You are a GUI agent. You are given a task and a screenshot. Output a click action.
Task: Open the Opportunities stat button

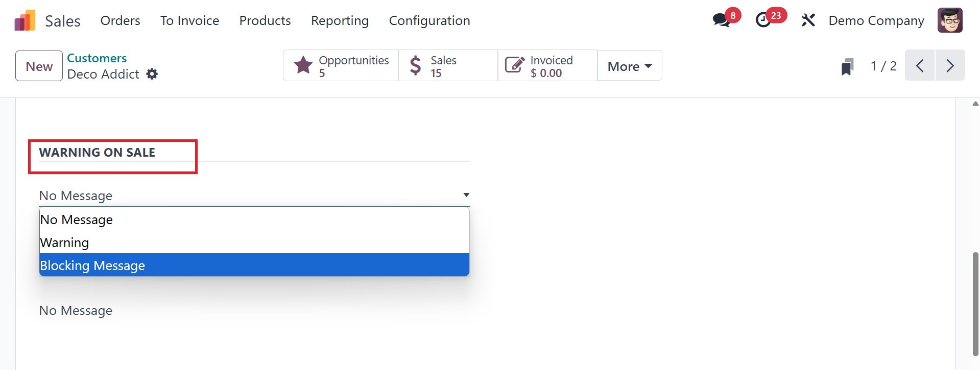341,66
